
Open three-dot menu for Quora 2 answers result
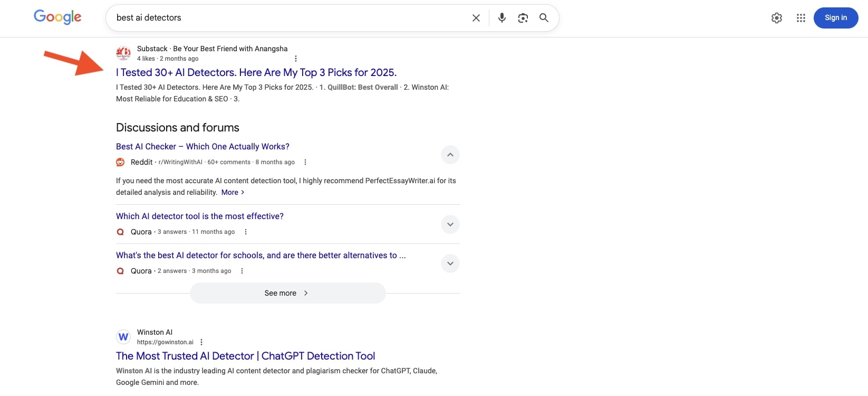click(242, 271)
